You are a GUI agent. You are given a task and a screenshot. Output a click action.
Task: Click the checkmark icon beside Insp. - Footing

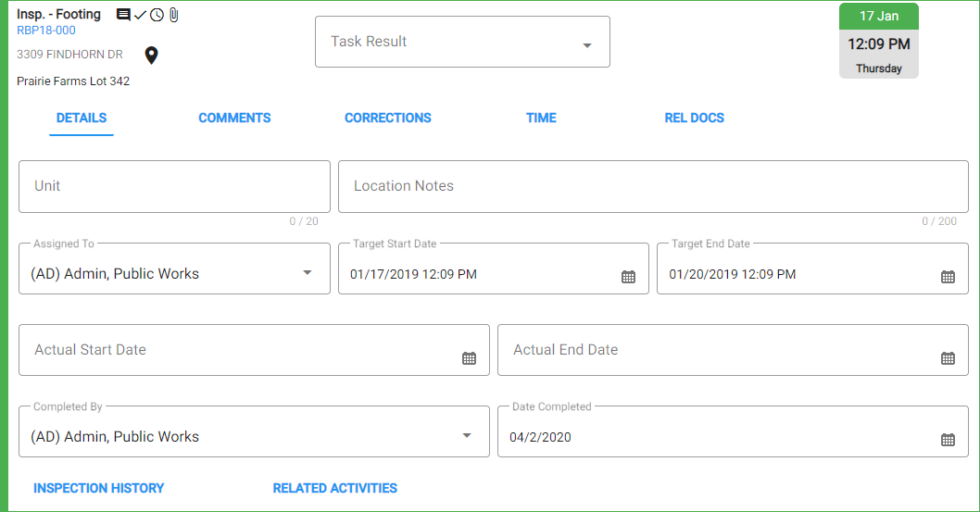141,15
